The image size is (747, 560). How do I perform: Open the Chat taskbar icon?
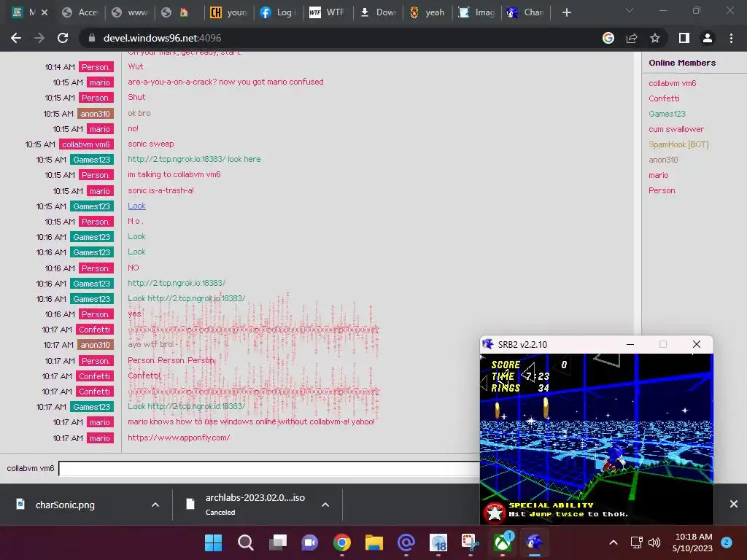click(x=309, y=542)
